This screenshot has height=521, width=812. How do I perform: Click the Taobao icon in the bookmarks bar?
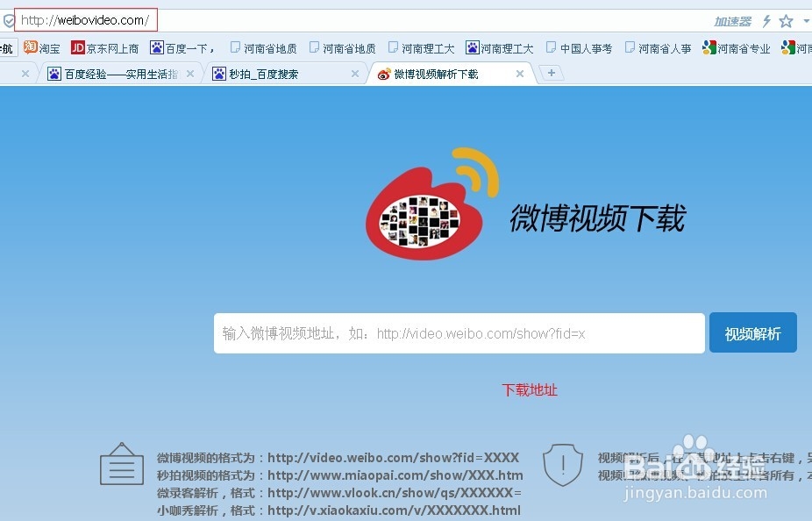(31, 47)
